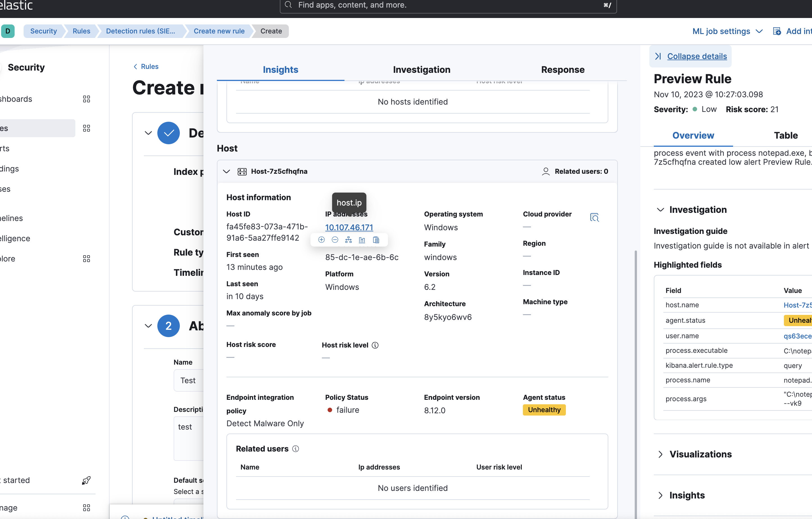Click the grid icon next to Dashboards
Screen dimensions: 812x519
(86, 99)
